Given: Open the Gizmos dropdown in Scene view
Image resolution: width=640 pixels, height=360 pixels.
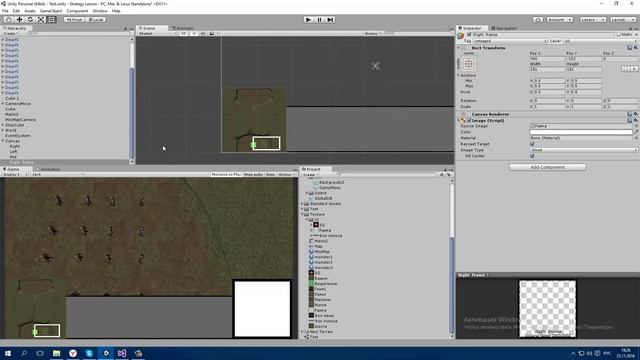Looking at the screenshot, I should [x=373, y=33].
